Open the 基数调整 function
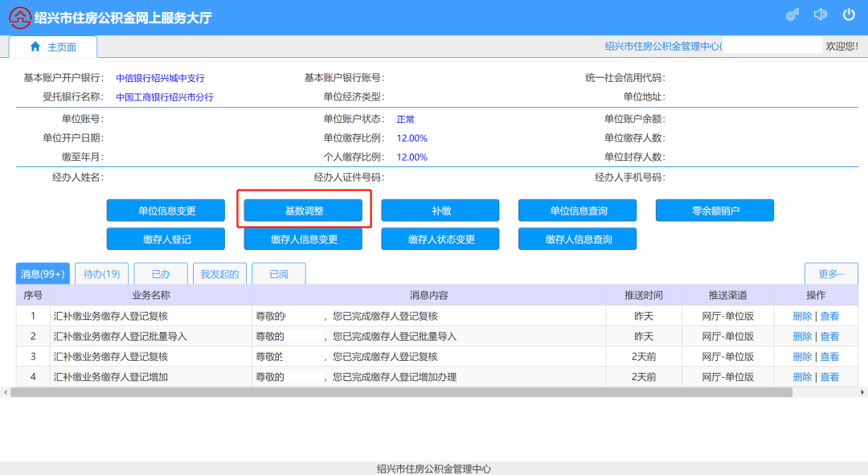This screenshot has height=475, width=868. pyautogui.click(x=304, y=211)
